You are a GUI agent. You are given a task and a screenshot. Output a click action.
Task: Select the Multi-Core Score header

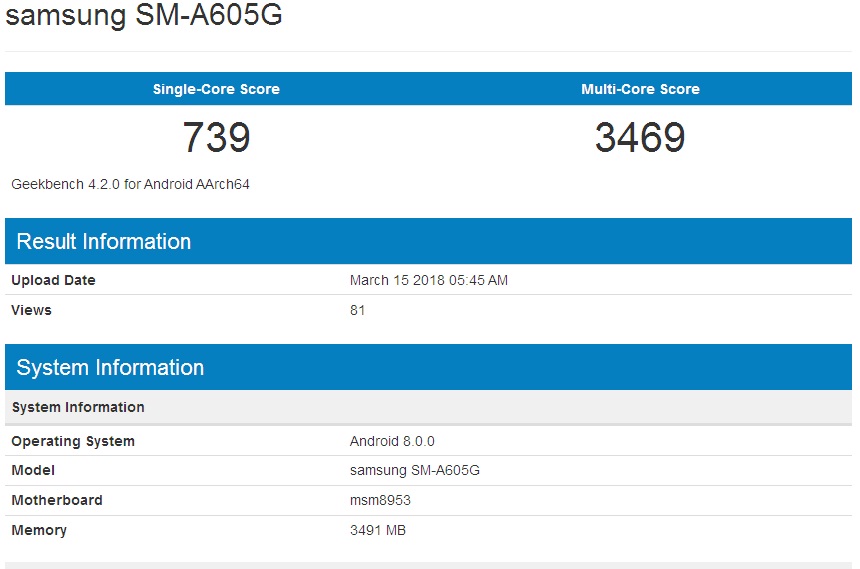coord(640,89)
